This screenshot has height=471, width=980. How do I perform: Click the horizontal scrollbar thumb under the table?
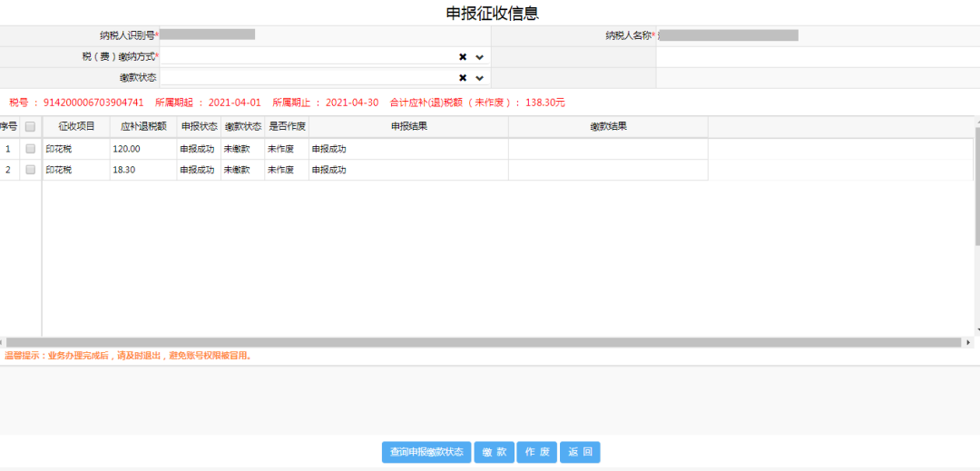point(483,342)
